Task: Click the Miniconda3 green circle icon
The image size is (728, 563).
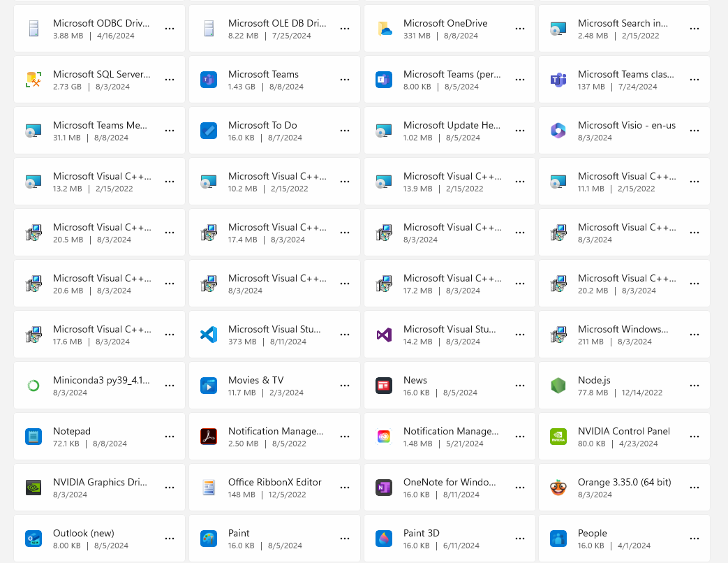Action: pos(33,386)
